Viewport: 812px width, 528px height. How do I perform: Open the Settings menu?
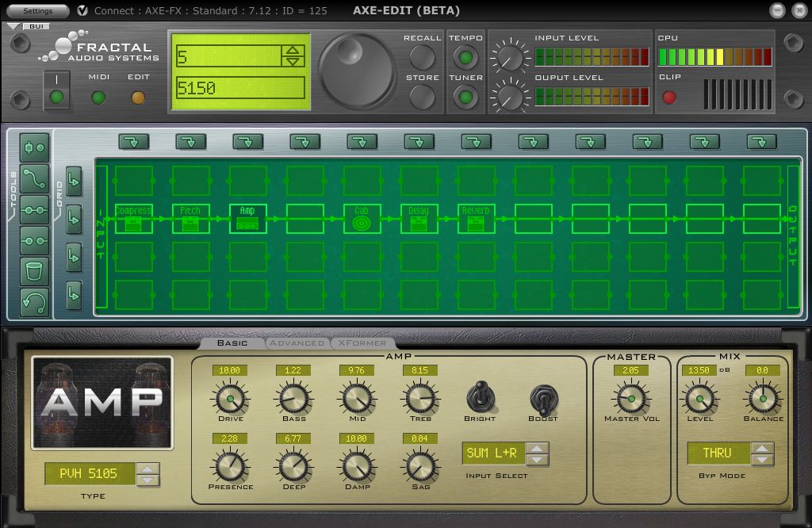[38, 10]
